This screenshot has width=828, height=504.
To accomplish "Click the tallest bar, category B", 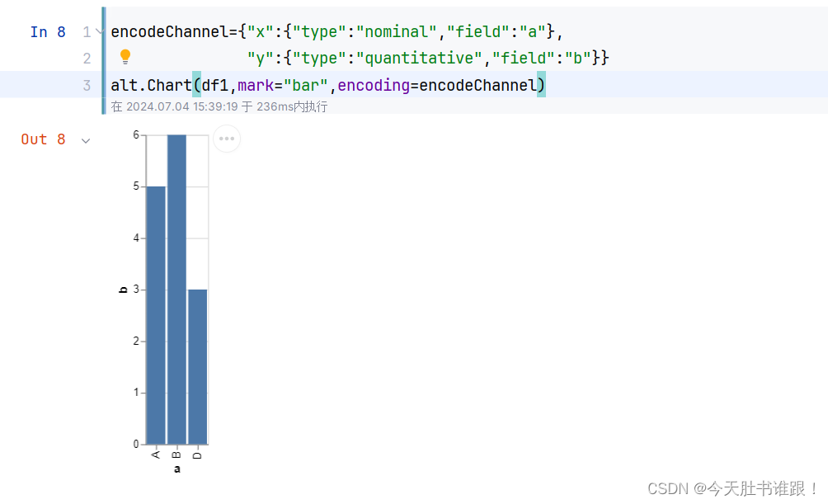I will click(x=177, y=290).
